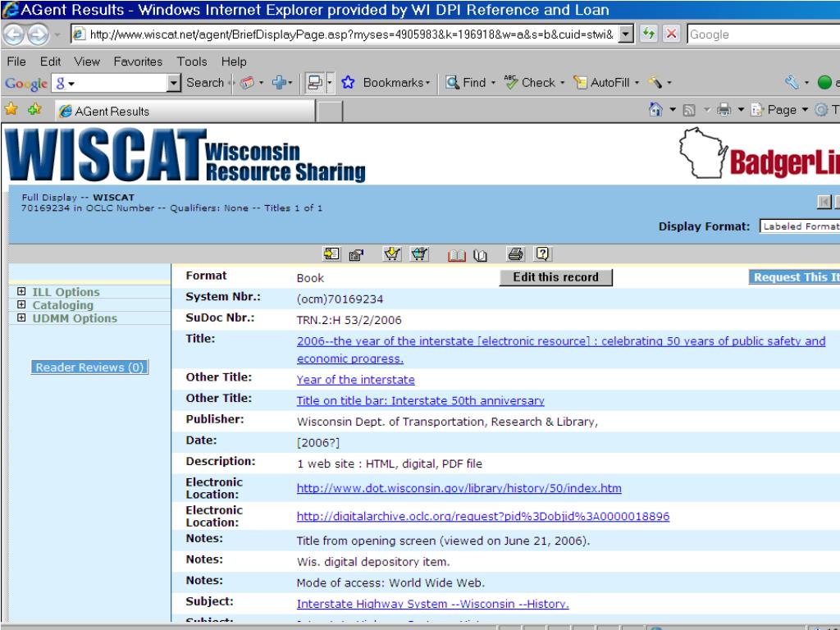Click the black open book icon
This screenshot has height=630, width=840.
coord(481,256)
